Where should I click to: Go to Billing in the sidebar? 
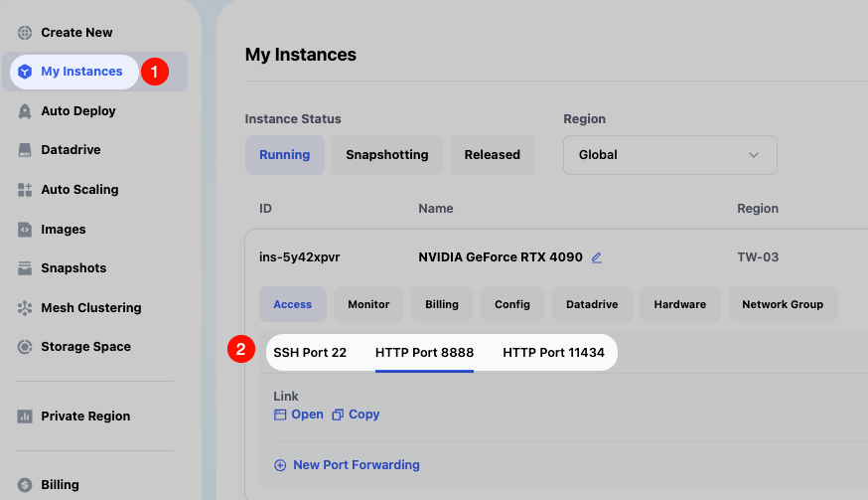(x=60, y=485)
